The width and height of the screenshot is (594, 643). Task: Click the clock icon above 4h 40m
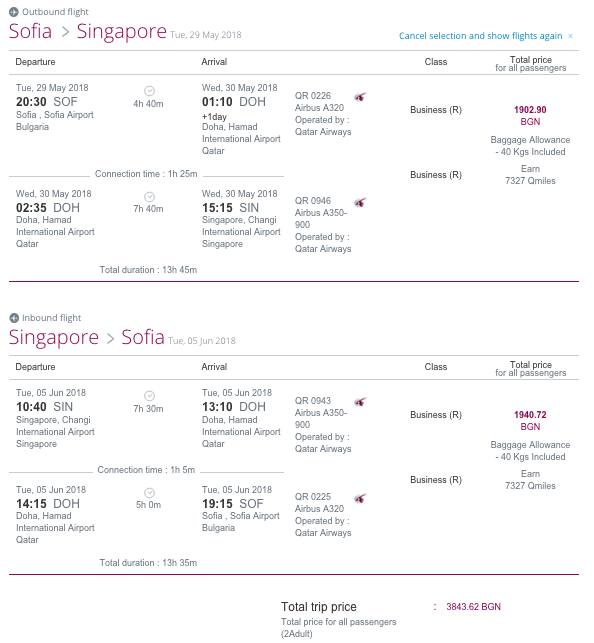click(149, 91)
